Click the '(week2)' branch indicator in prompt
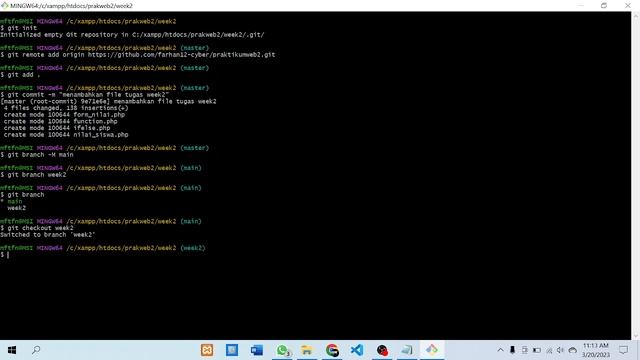The width and height of the screenshot is (640, 360). pyautogui.click(x=193, y=248)
